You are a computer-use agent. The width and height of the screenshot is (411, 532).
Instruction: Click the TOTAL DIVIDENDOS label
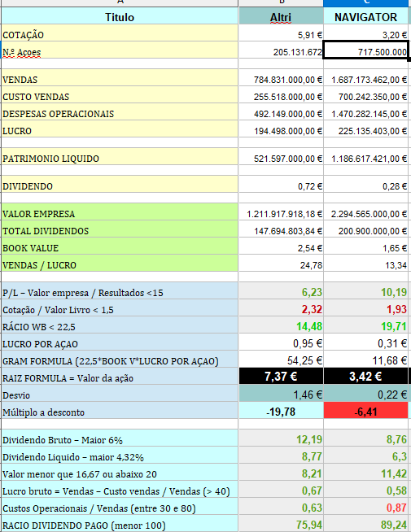click(x=120, y=230)
